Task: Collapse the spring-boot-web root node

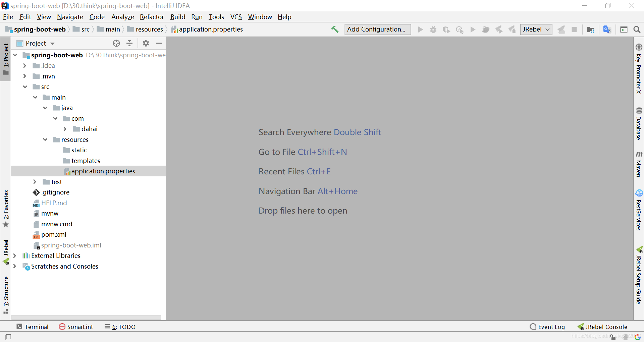Action: pos(15,55)
